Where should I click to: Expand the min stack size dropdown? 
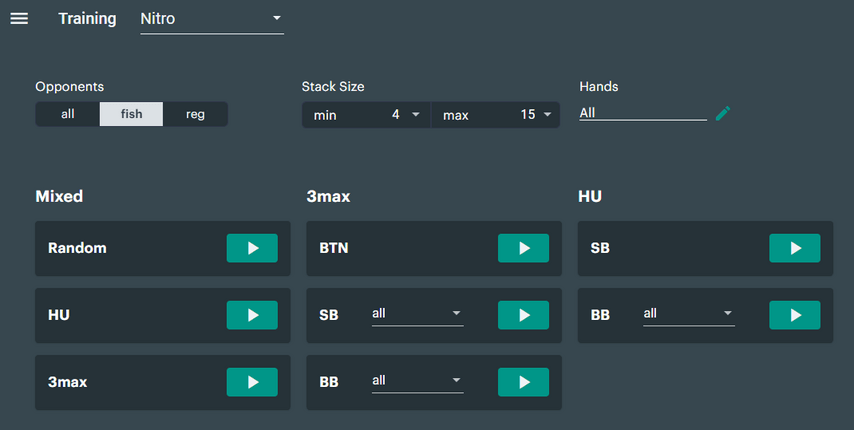(366, 115)
